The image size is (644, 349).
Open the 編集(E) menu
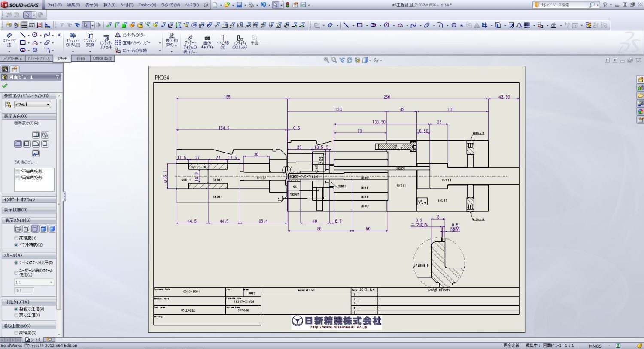pos(73,5)
